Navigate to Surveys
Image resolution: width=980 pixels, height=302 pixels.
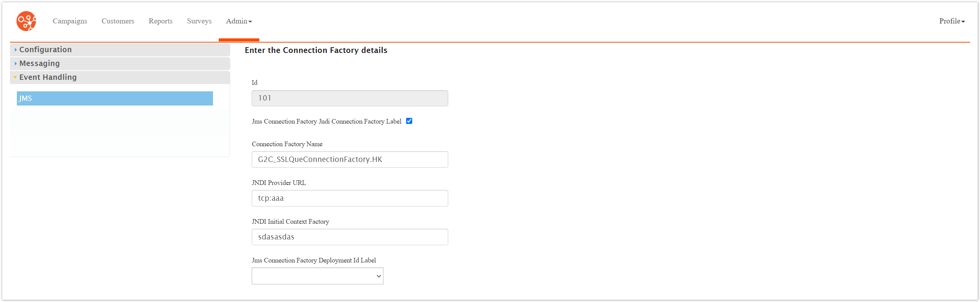199,21
